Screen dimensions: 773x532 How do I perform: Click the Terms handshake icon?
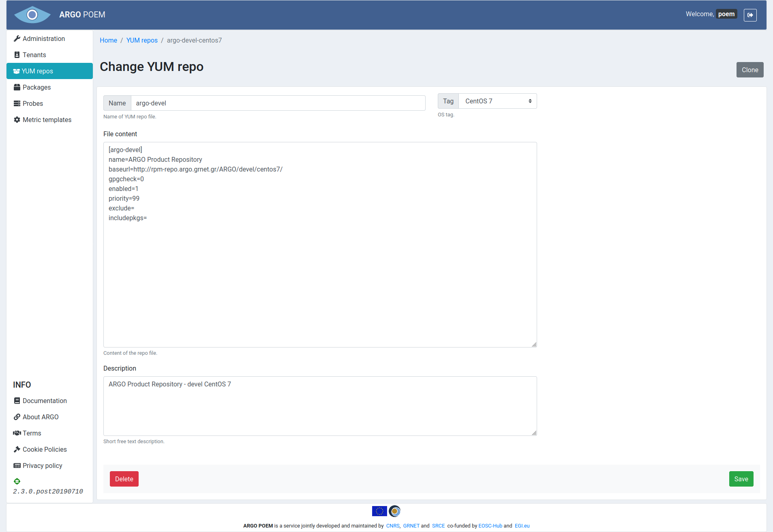pyautogui.click(x=17, y=433)
